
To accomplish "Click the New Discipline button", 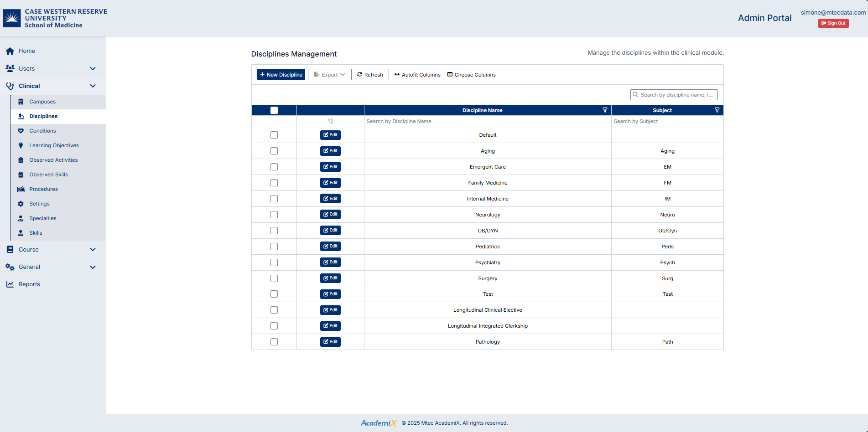I will 281,75.
